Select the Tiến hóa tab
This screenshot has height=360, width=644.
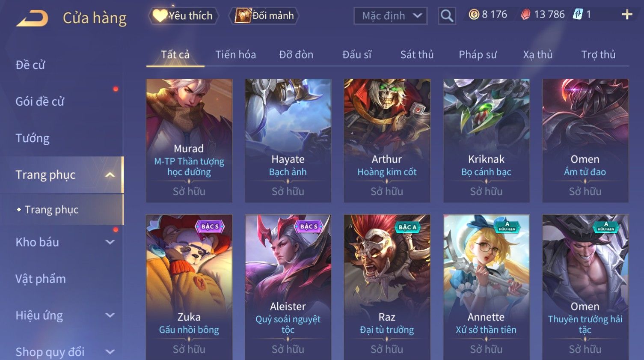coord(235,54)
